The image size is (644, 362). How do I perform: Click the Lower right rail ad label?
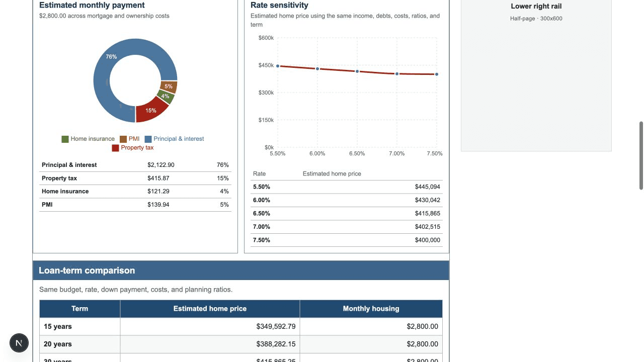pos(536,7)
